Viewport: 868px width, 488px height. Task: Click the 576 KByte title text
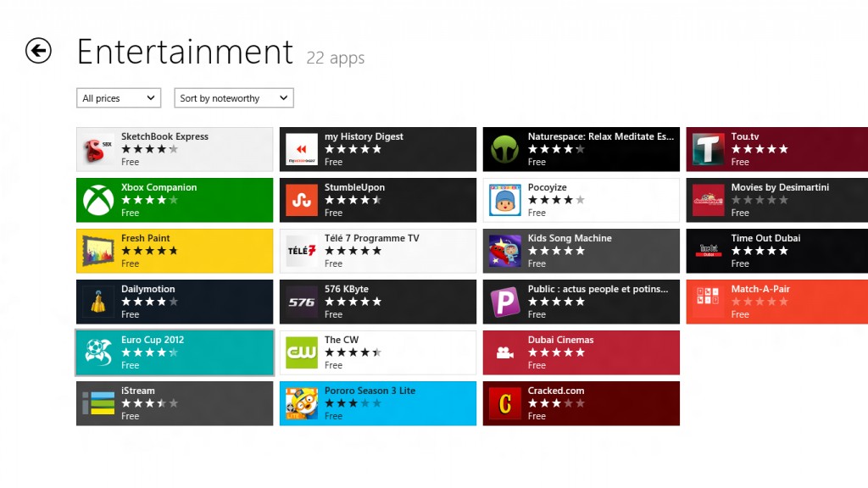click(x=347, y=290)
